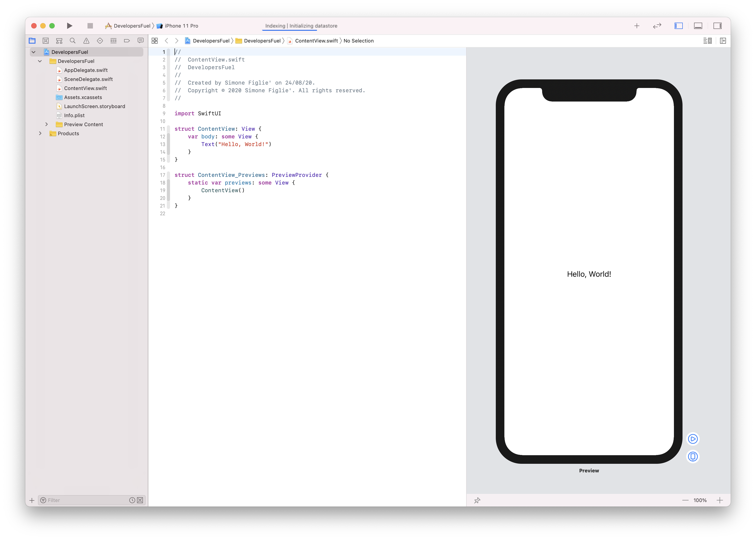Click the Hello, World! text in preview
Viewport: 756px width, 540px height.
pos(589,274)
